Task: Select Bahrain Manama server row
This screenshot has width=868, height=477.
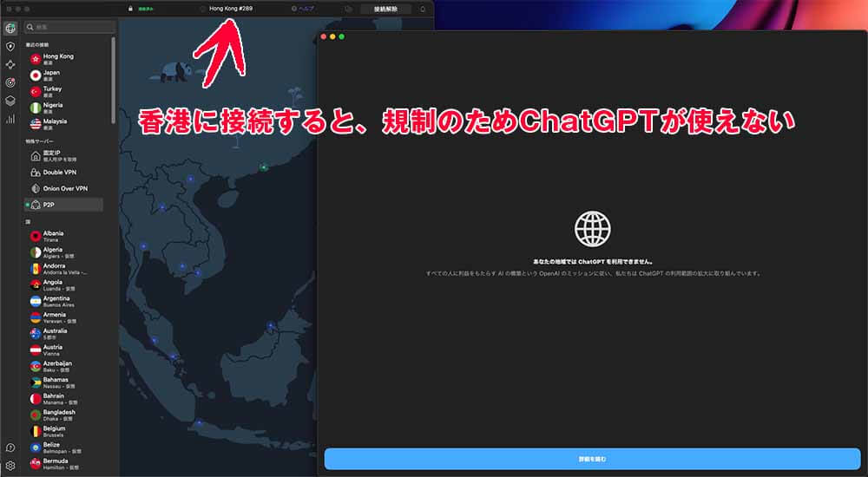Action: click(63, 399)
